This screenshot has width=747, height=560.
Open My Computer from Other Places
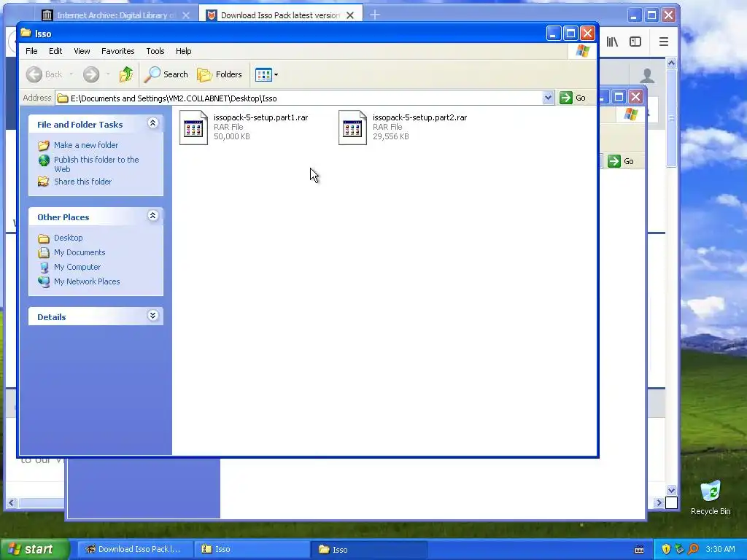pyautogui.click(x=77, y=267)
